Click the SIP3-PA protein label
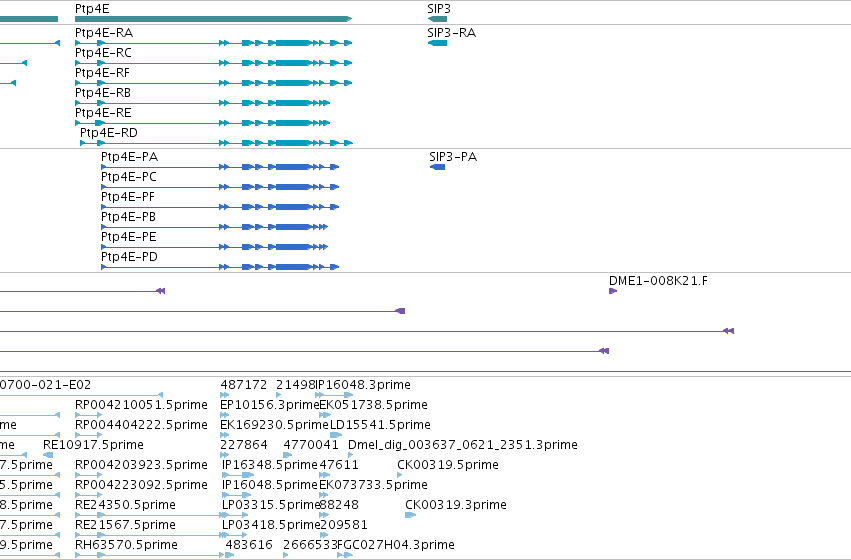The height and width of the screenshot is (560, 851). [453, 157]
